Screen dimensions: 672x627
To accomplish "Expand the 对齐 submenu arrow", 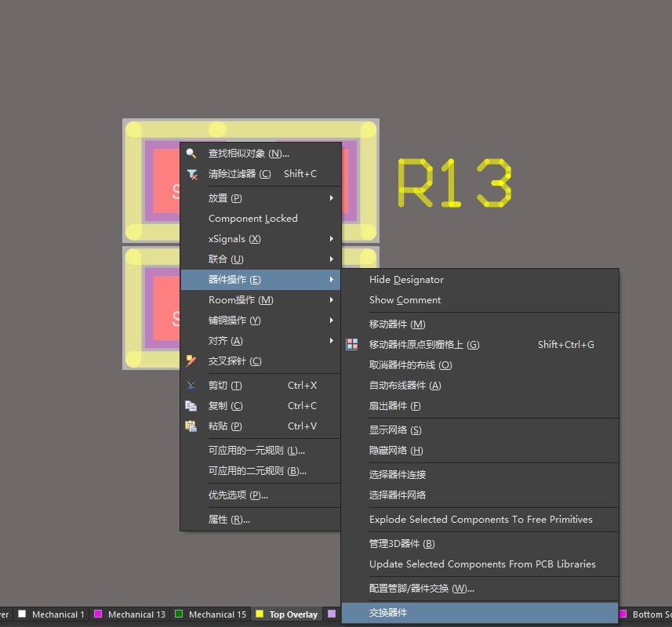I will point(332,341).
